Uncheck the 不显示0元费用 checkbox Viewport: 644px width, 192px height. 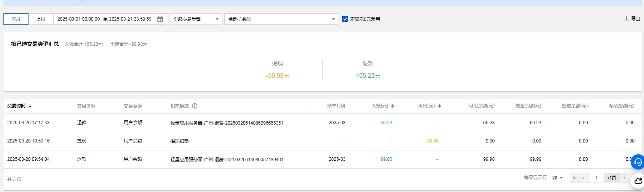pyautogui.click(x=345, y=19)
